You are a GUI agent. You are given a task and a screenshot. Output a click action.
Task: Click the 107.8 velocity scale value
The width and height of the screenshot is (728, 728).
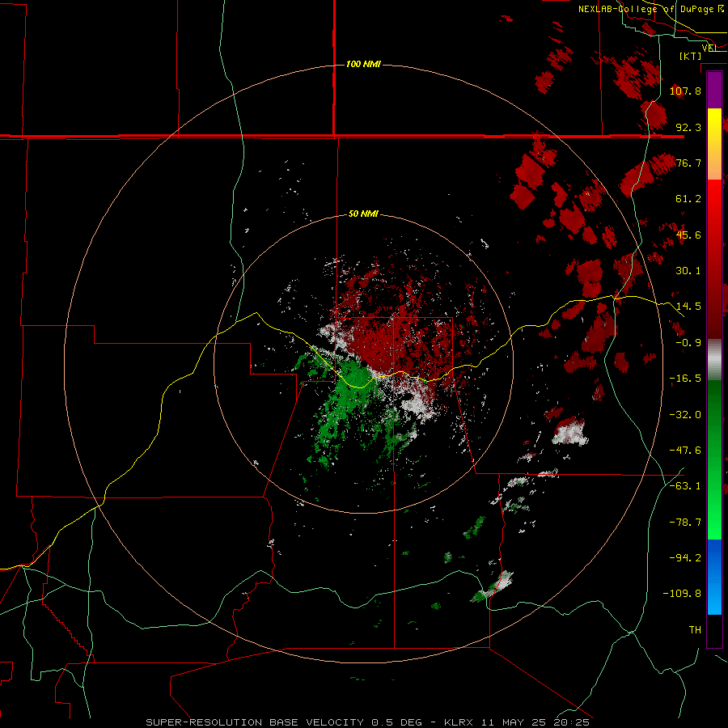pos(685,91)
